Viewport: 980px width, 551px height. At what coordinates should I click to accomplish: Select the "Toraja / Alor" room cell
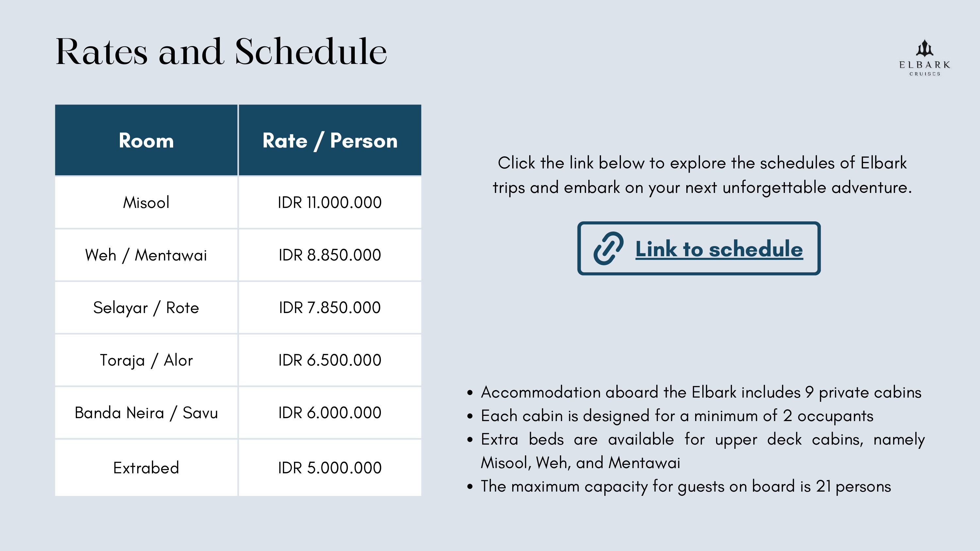[146, 360]
